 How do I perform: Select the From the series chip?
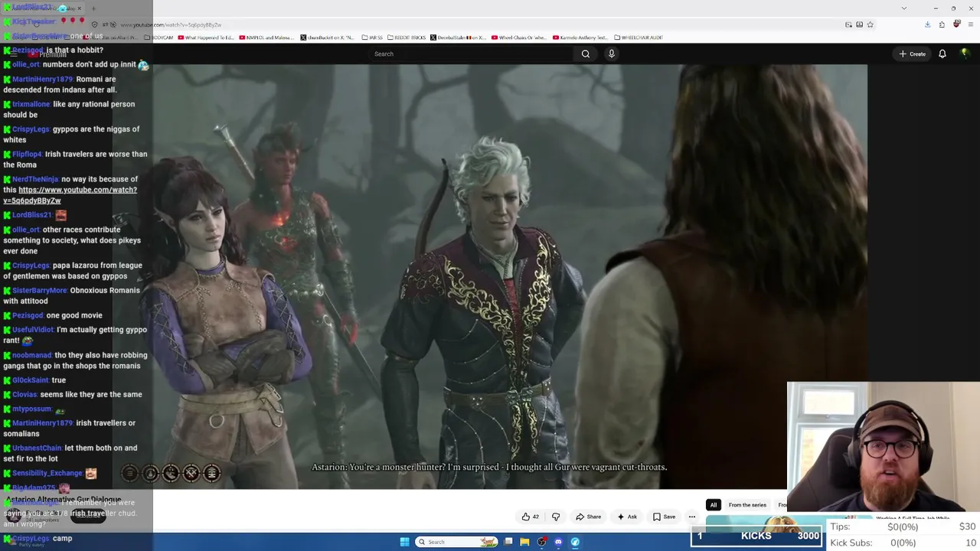(747, 505)
